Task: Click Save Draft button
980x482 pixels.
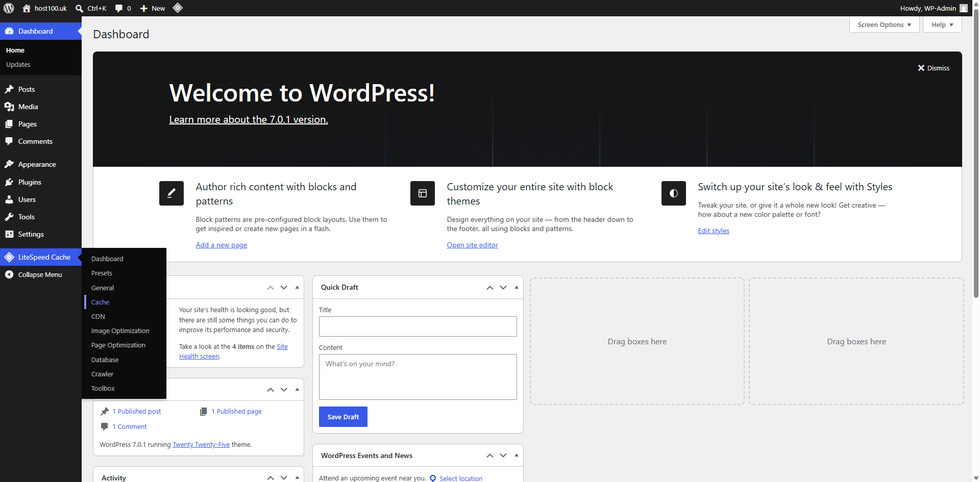Action: [343, 417]
